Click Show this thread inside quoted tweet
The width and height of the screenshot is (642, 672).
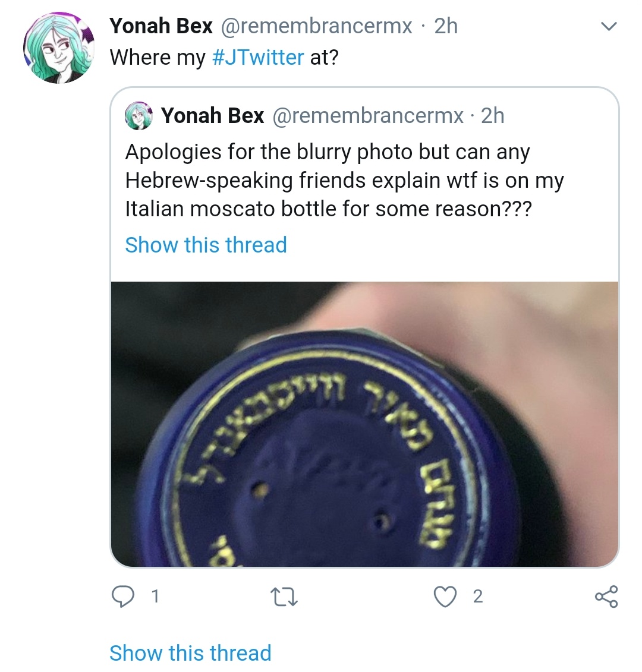206,245
